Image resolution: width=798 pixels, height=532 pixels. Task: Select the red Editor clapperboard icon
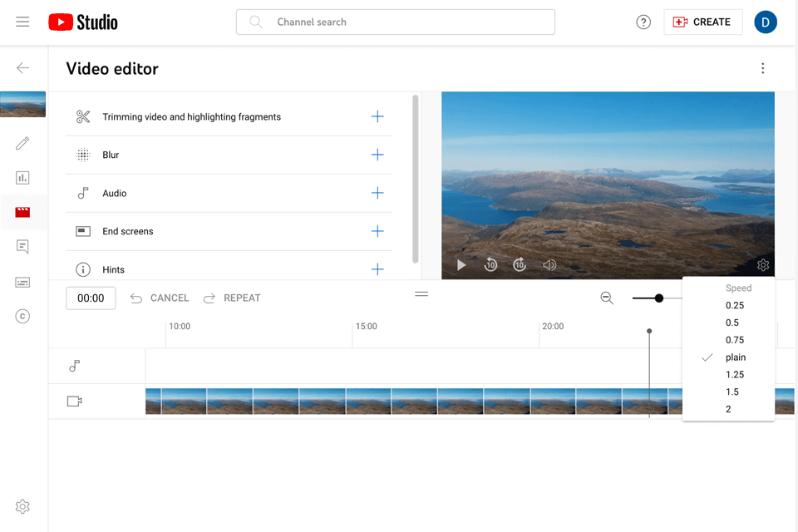click(x=22, y=212)
